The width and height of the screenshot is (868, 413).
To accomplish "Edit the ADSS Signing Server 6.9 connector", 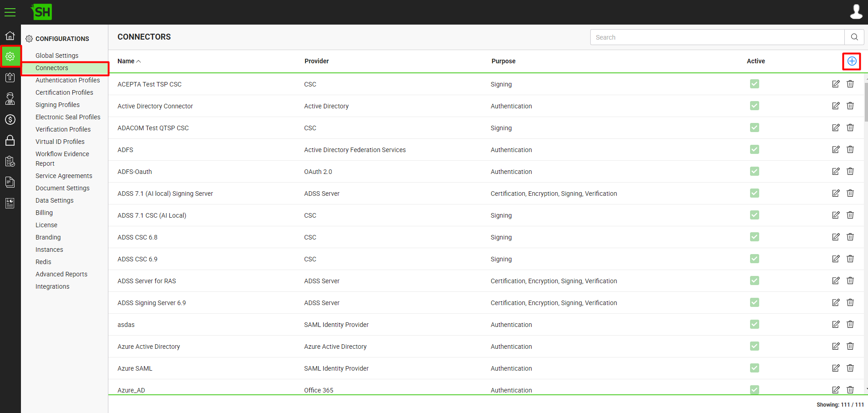I will point(836,302).
